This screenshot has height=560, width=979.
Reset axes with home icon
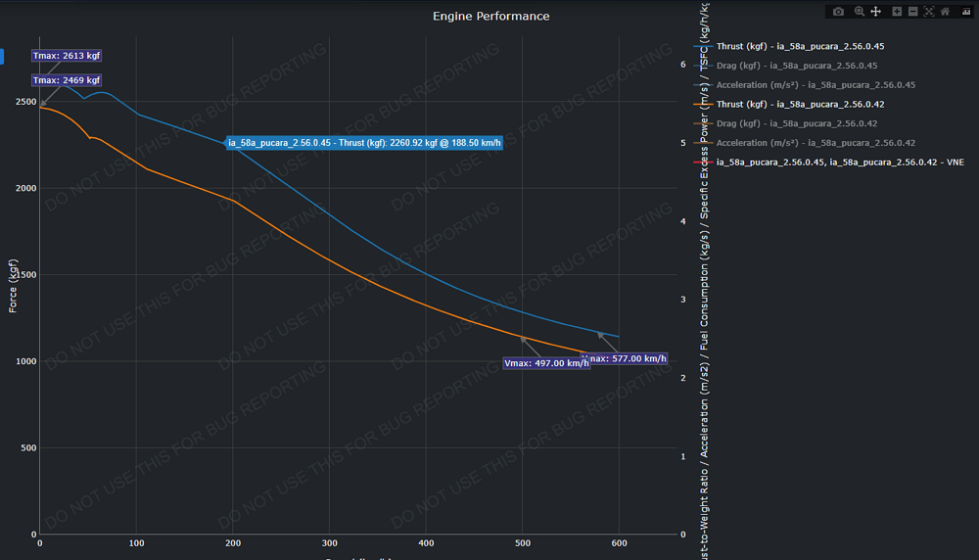coord(946,11)
